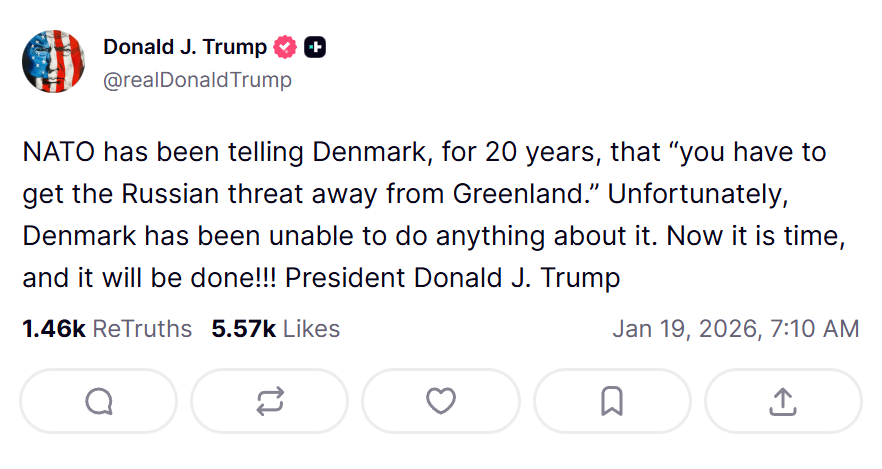Screen dimensions: 882x469
Task: Bookmark this Truth post
Action: tap(612, 401)
